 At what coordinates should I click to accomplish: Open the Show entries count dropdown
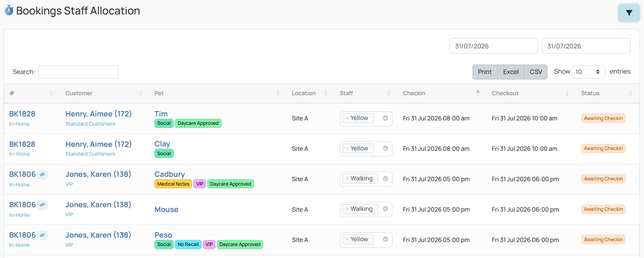click(588, 72)
